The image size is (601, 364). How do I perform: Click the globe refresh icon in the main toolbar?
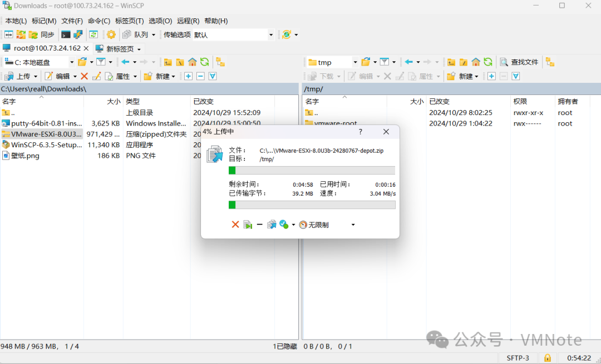287,35
